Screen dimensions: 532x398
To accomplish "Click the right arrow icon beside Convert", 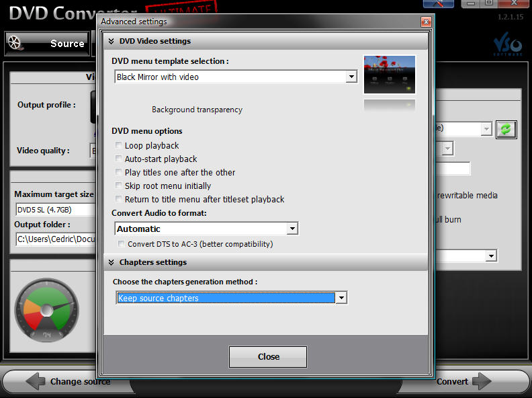I will click(482, 381).
